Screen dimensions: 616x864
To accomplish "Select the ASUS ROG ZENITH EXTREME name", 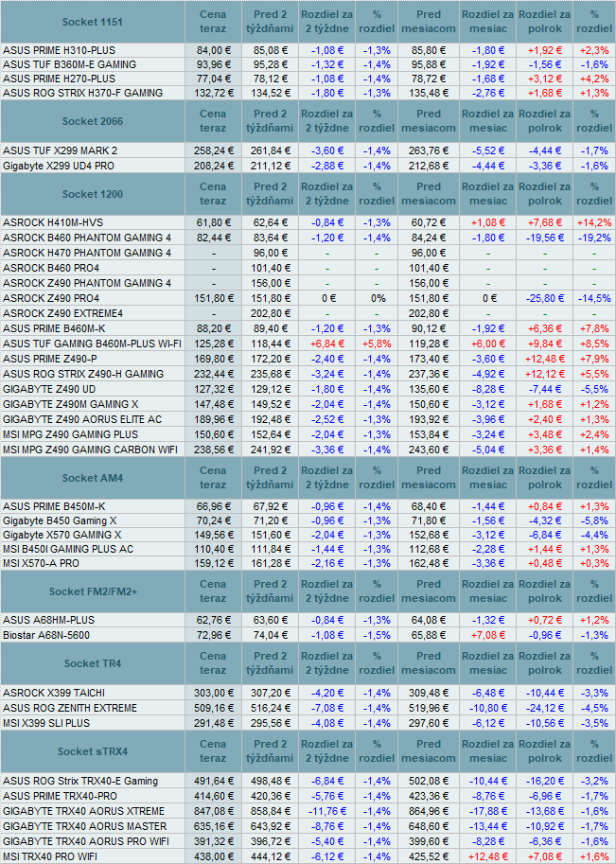I will tap(69, 708).
